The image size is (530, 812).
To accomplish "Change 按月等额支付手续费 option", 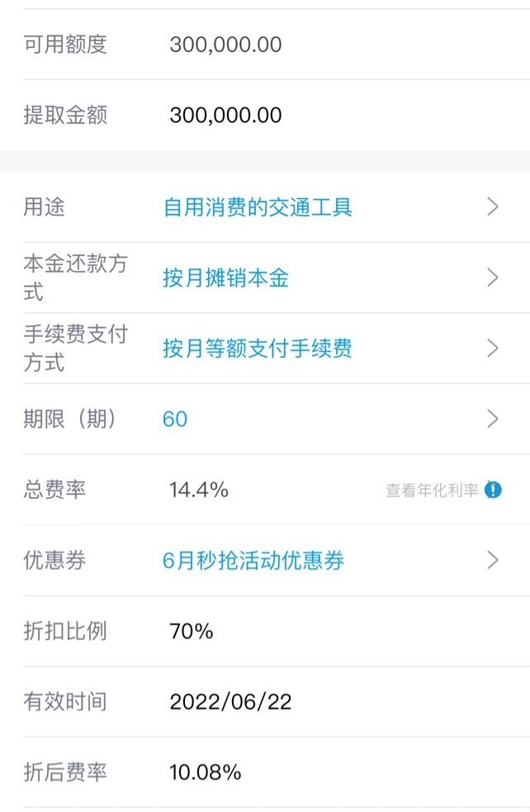I will [258, 349].
